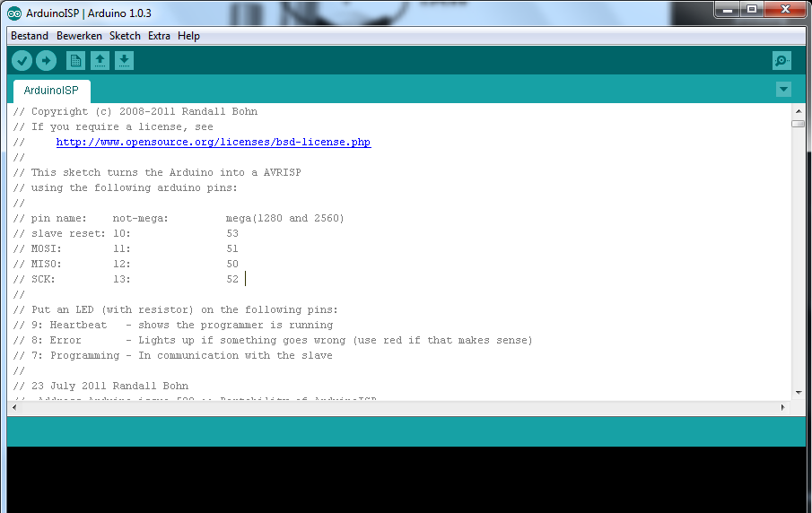Click the line 'If you require a license, see'

point(122,126)
